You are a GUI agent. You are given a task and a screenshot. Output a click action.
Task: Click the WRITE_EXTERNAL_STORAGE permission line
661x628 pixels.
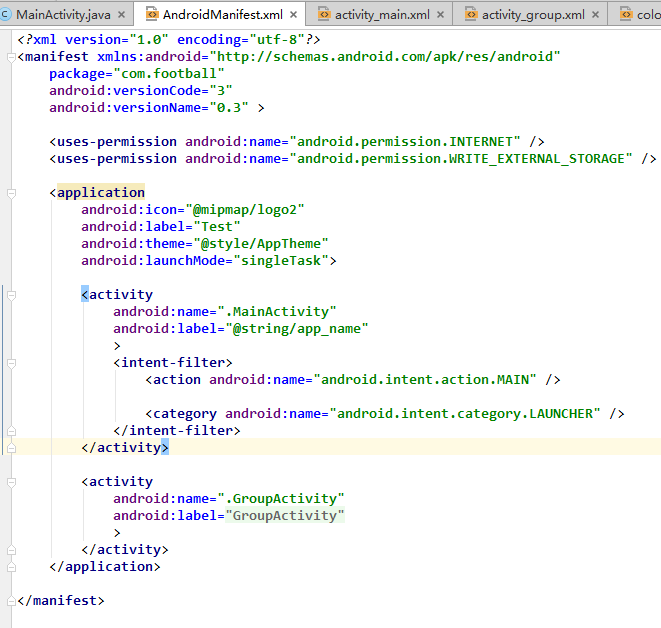[x=353, y=158]
